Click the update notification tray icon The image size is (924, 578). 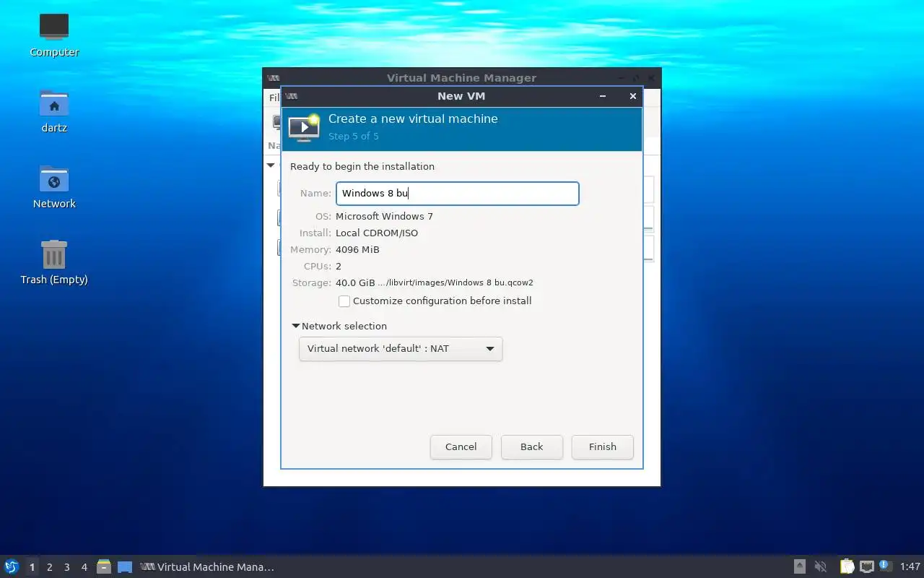click(885, 566)
